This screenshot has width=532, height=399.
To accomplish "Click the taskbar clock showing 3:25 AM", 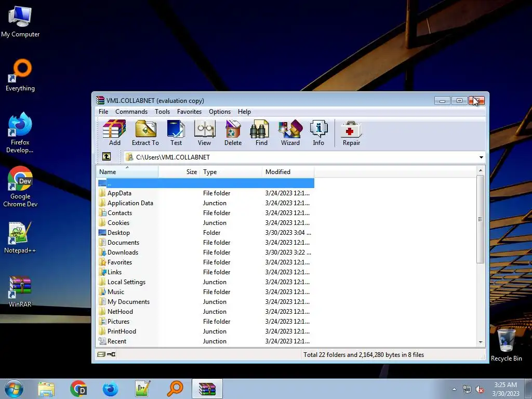I will 506,389.
